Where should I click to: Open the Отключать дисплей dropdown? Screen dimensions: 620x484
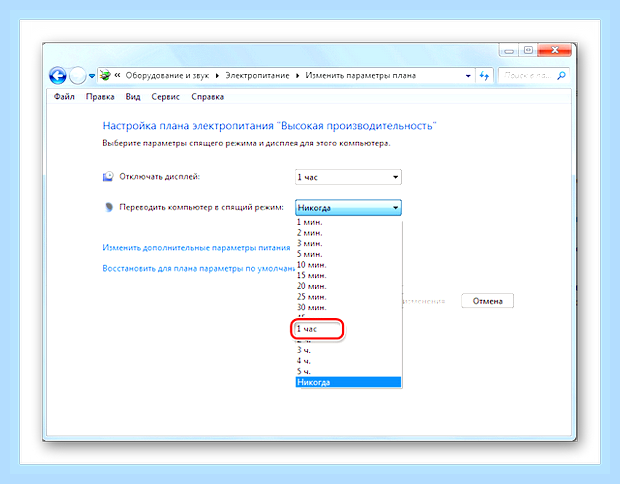[348, 177]
